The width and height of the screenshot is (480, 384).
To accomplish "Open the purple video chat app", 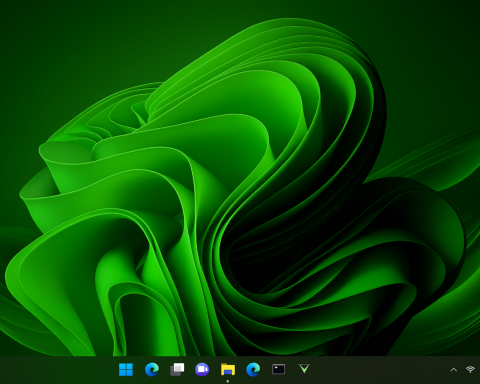I will pyautogui.click(x=202, y=369).
